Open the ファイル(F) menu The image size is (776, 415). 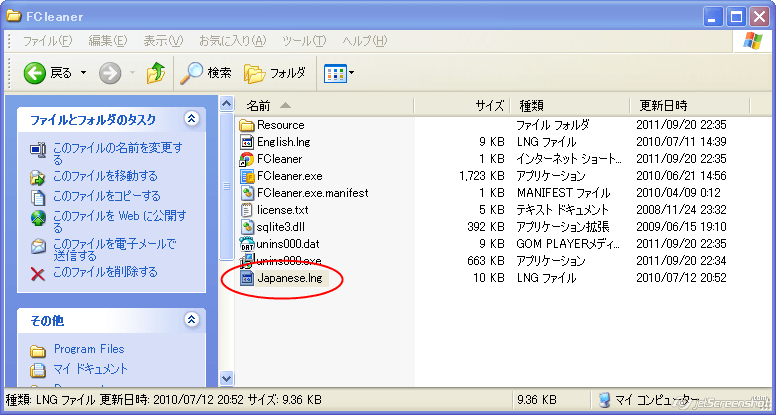47,40
